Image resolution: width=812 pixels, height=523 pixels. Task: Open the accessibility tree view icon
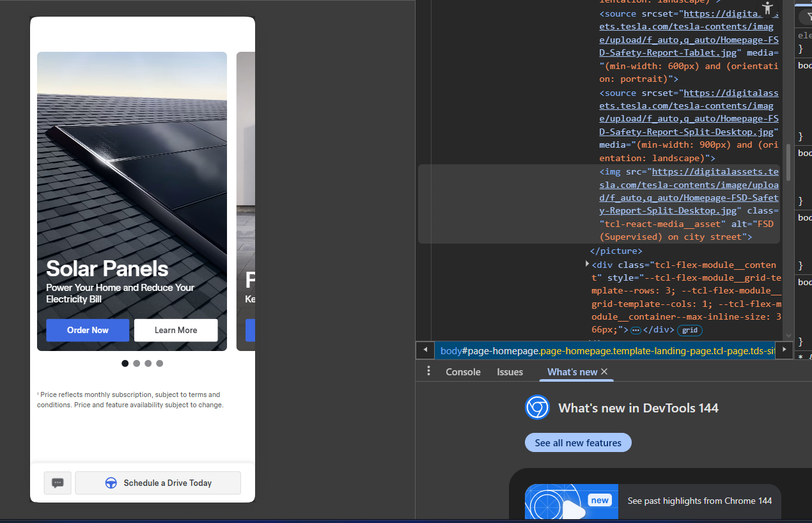pyautogui.click(x=767, y=8)
